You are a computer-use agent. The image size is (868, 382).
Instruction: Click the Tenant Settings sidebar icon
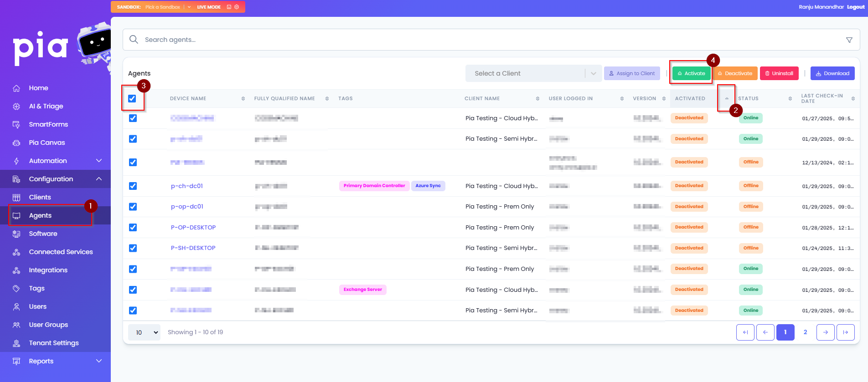(x=16, y=343)
